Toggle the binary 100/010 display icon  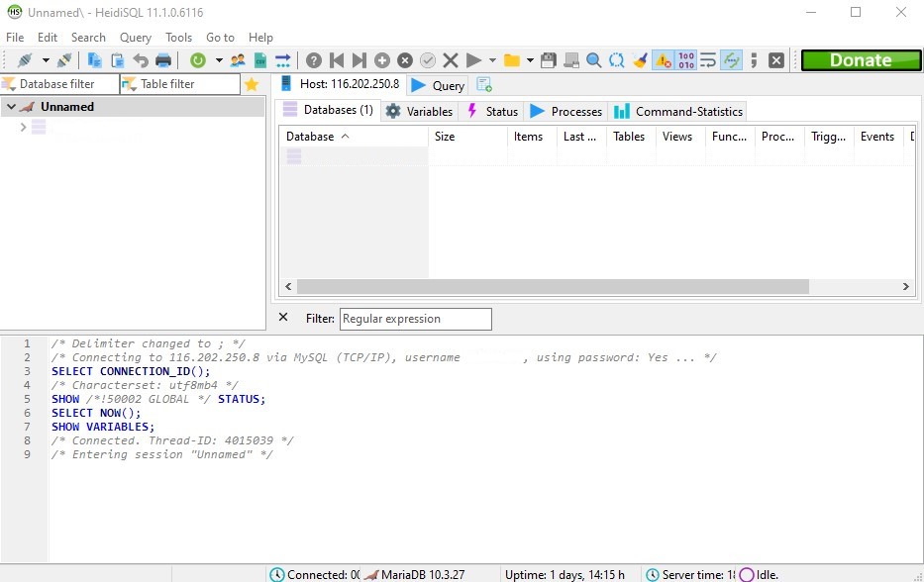click(x=686, y=60)
